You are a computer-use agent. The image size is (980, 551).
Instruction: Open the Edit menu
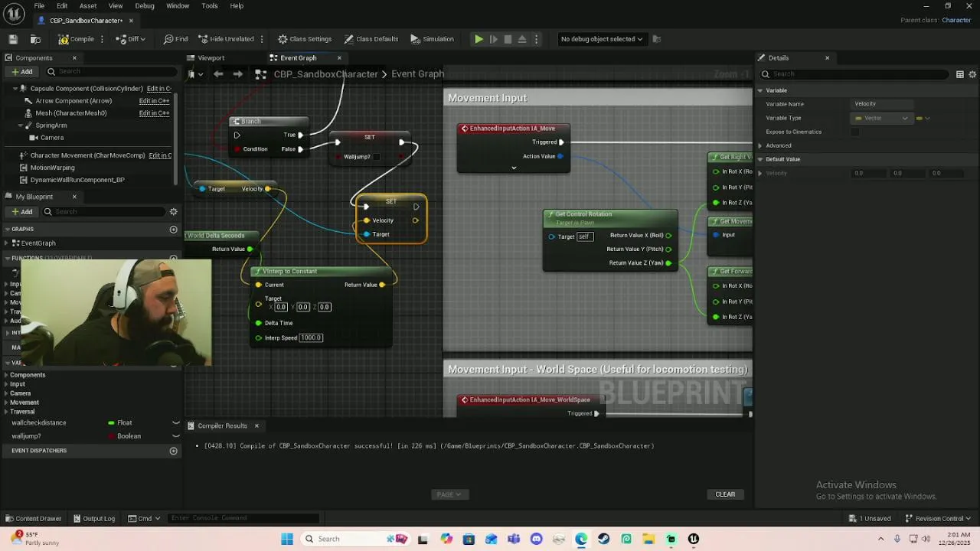[x=62, y=5]
